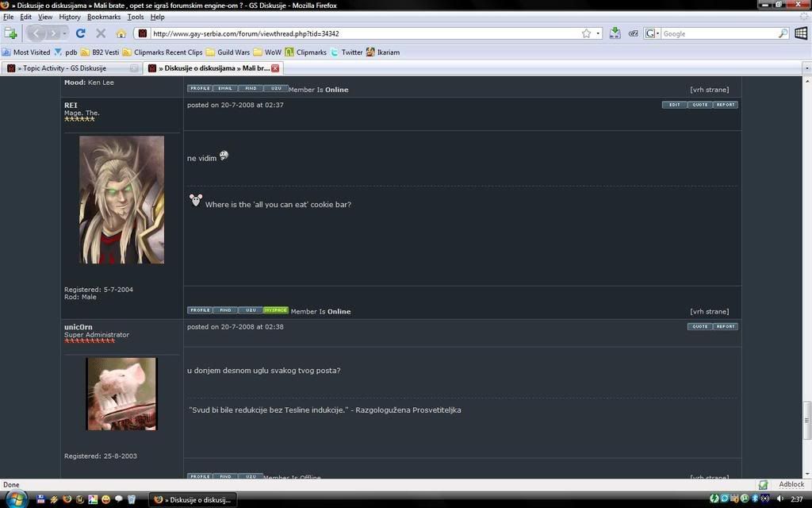Click QUOTE on REI's 02:37 post
The height and width of the screenshot is (508, 812).
pos(699,105)
